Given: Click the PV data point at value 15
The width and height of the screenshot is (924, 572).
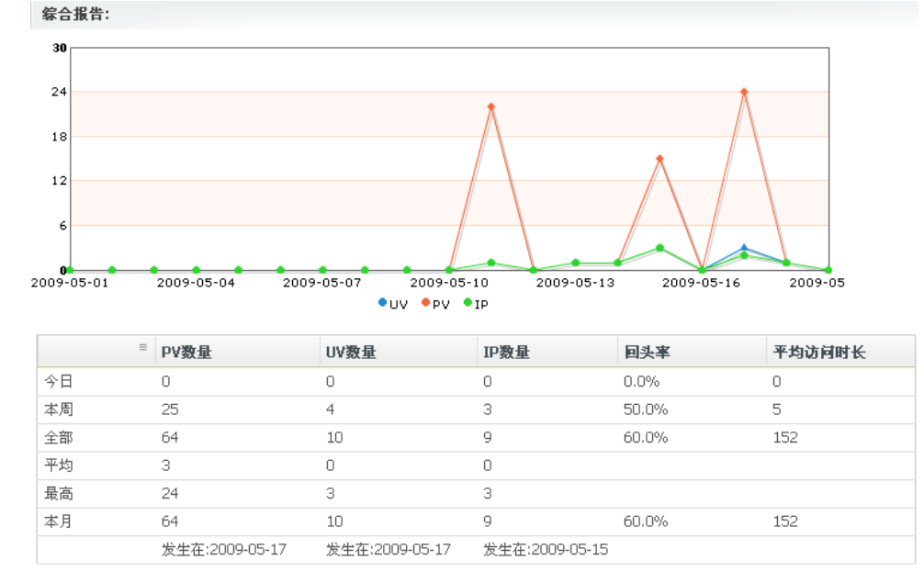Looking at the screenshot, I should pos(660,159).
